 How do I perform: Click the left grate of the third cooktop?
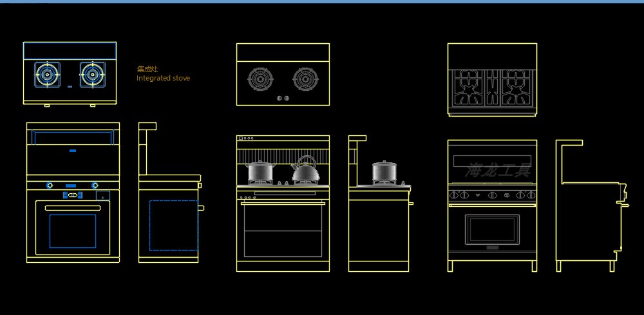tap(470, 88)
